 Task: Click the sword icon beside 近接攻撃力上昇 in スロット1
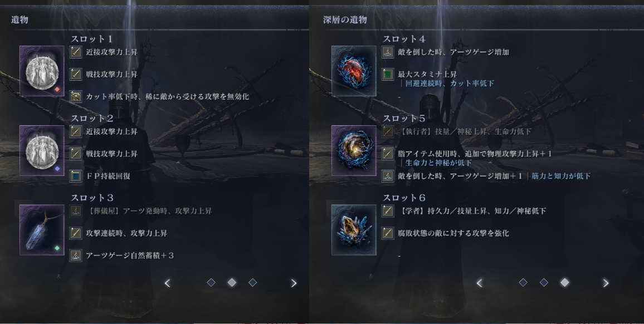click(x=76, y=52)
